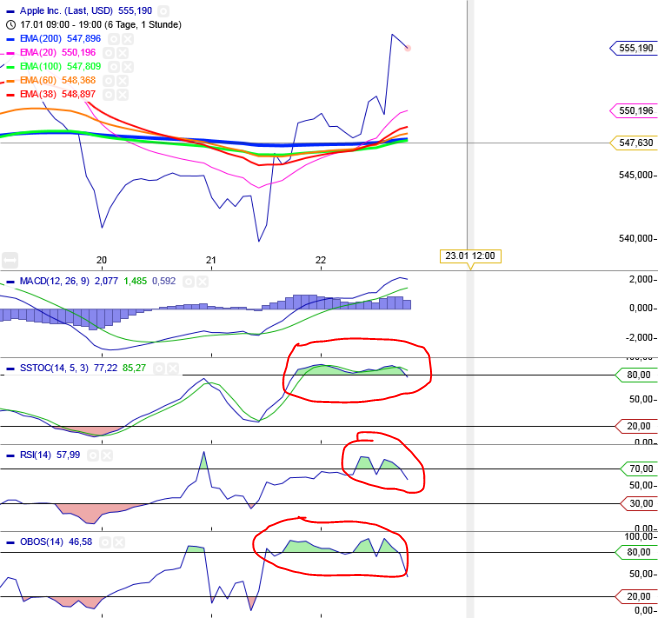Click the 555,190 last price axis tag
This screenshot has width=658, height=618.
[x=633, y=48]
